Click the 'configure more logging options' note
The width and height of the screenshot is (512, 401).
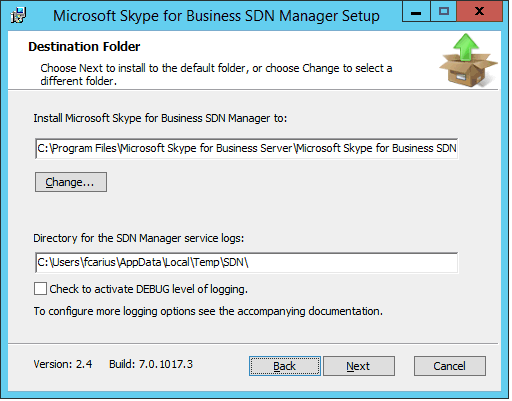(208, 312)
